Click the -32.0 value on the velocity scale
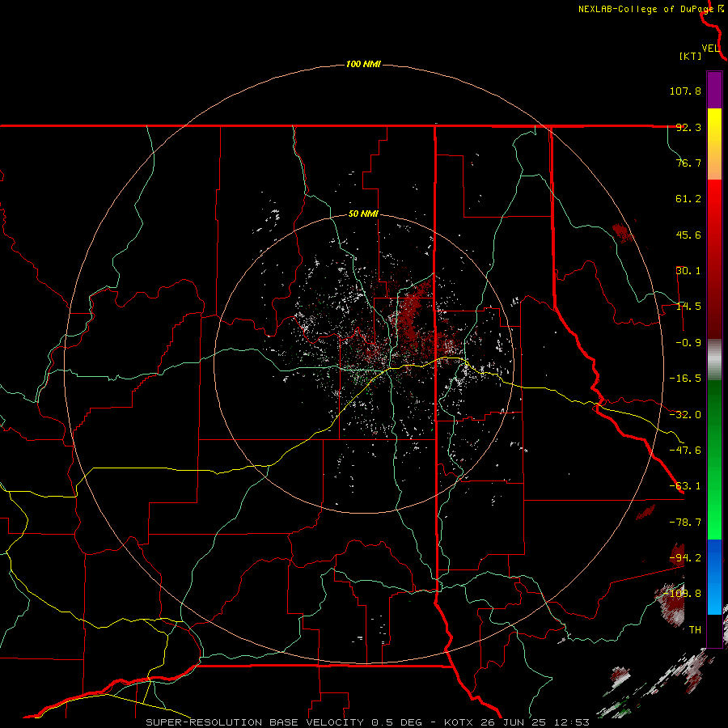 pos(685,415)
